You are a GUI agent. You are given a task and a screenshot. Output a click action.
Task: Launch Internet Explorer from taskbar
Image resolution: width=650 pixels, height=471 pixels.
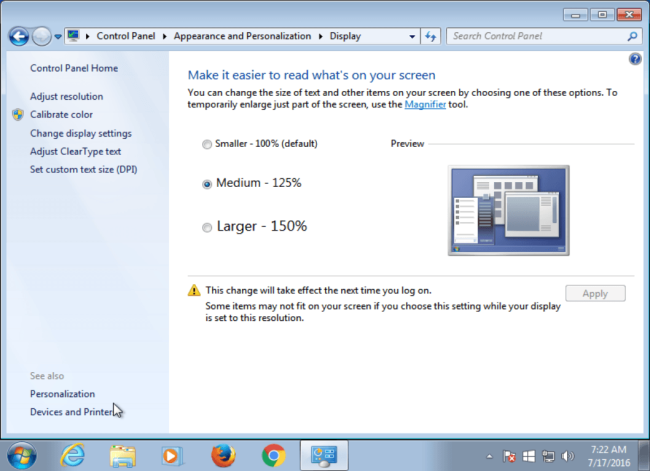click(x=73, y=456)
